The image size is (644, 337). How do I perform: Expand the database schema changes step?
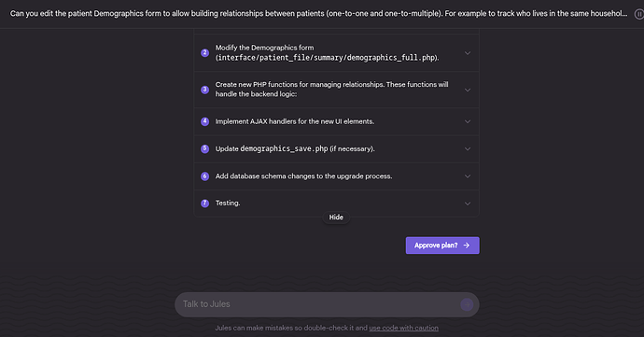[x=468, y=176]
